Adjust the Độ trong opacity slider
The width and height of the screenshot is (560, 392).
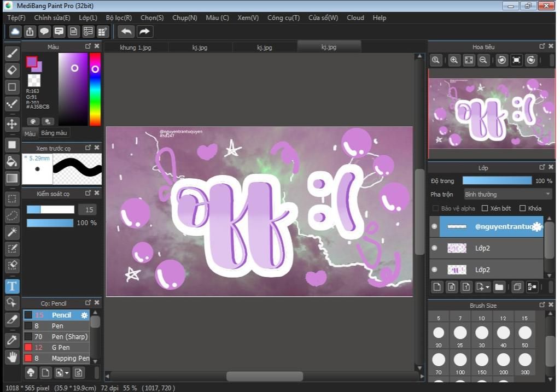click(497, 180)
